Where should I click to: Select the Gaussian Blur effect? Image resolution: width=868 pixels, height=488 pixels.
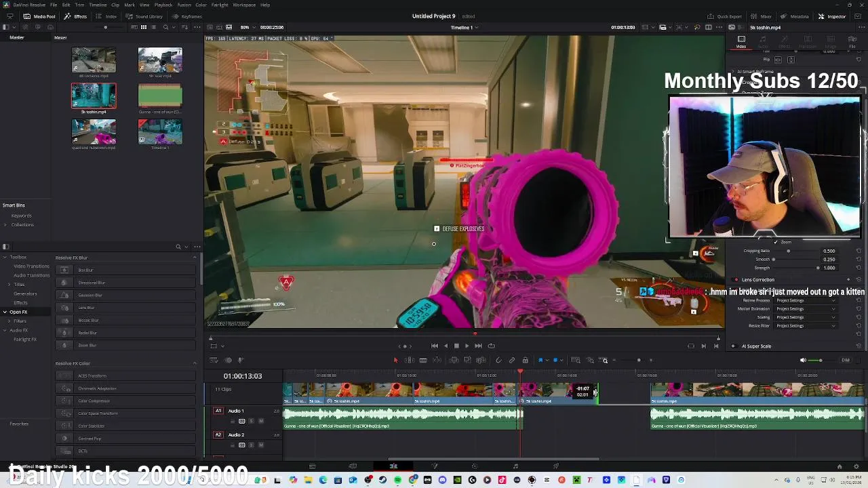coord(125,295)
